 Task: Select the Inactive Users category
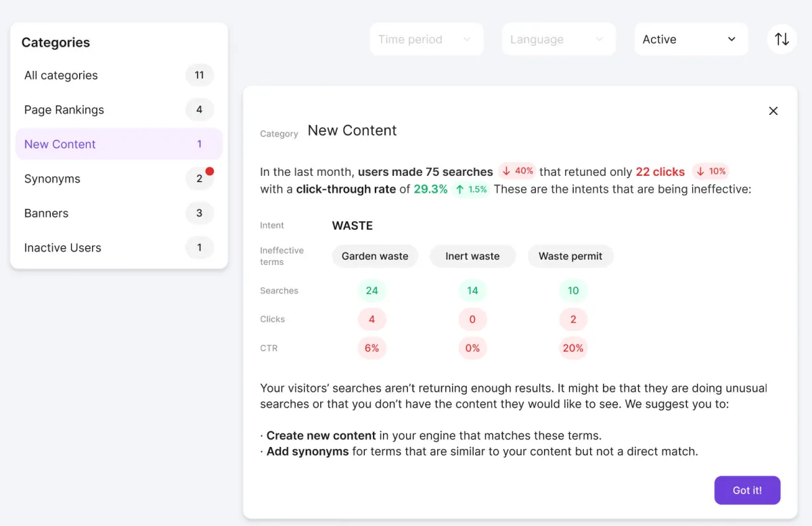click(63, 247)
